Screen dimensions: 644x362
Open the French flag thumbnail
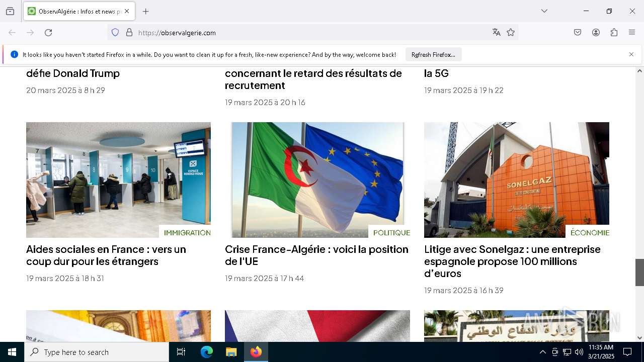[x=317, y=326]
